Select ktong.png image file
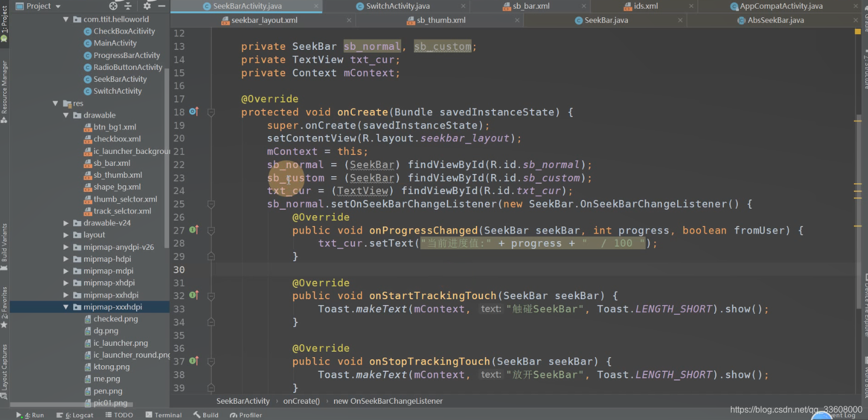This screenshot has width=868, height=420. [111, 367]
